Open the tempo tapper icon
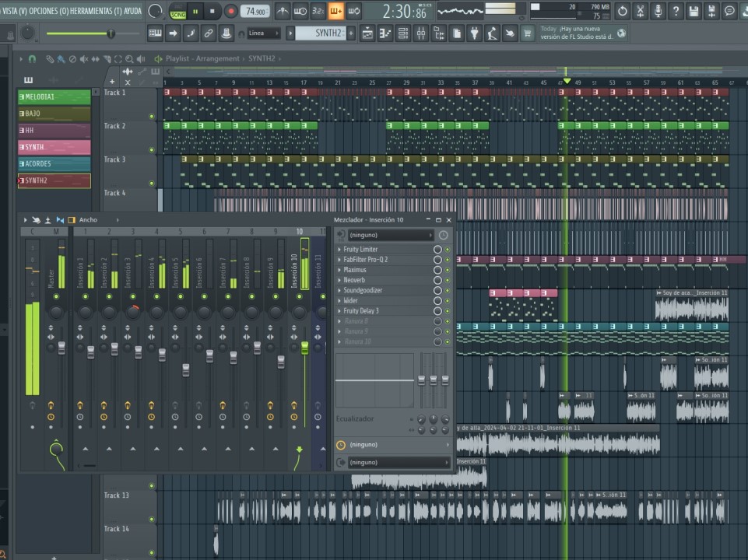This screenshot has width=748, height=560. 492,33
